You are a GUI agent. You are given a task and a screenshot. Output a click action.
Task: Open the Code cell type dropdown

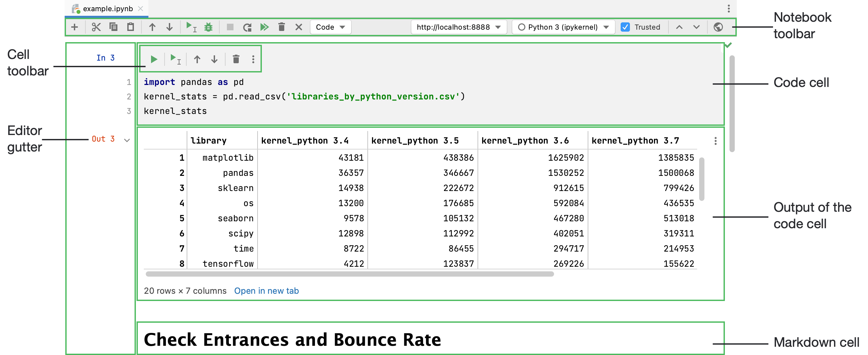(x=330, y=27)
